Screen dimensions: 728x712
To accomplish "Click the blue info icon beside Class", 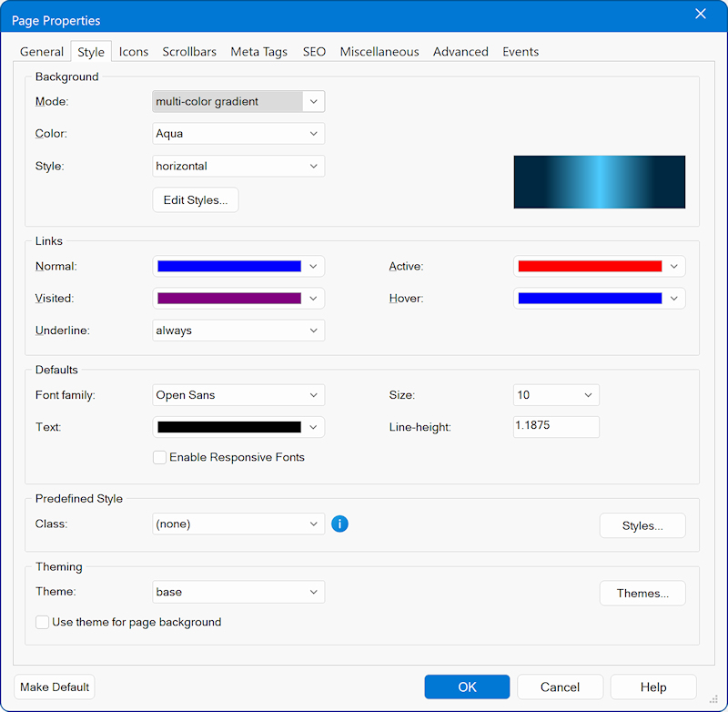I will click(x=339, y=524).
